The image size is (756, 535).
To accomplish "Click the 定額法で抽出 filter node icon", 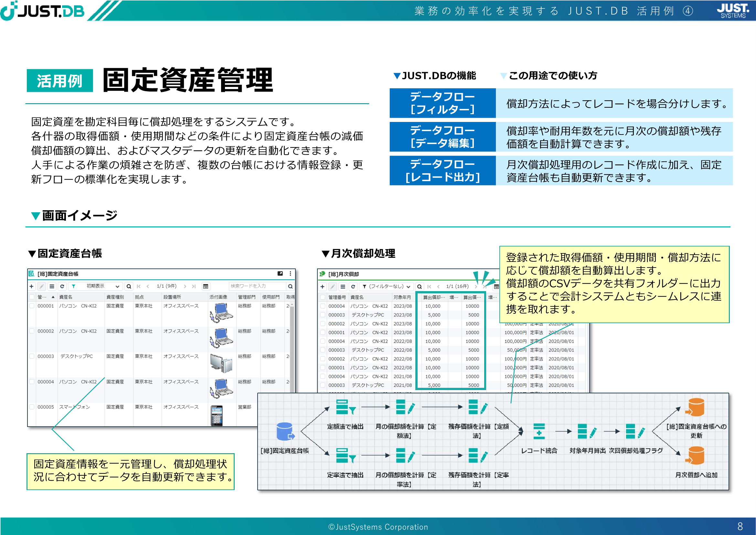I will click(x=346, y=407).
